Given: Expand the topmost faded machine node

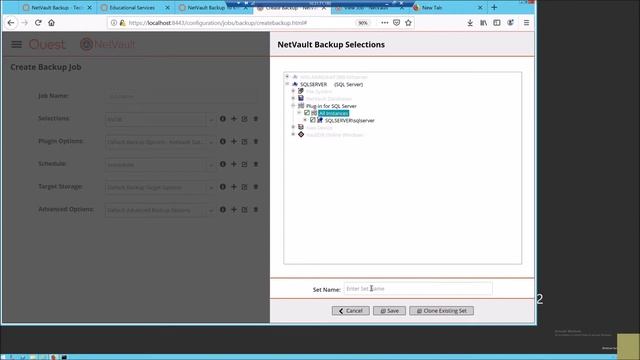Looking at the screenshot, I should tap(287, 77).
